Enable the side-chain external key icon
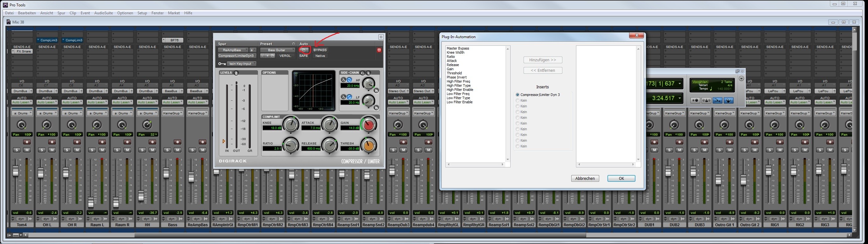Screen dimensions: 868x244 point(363,73)
